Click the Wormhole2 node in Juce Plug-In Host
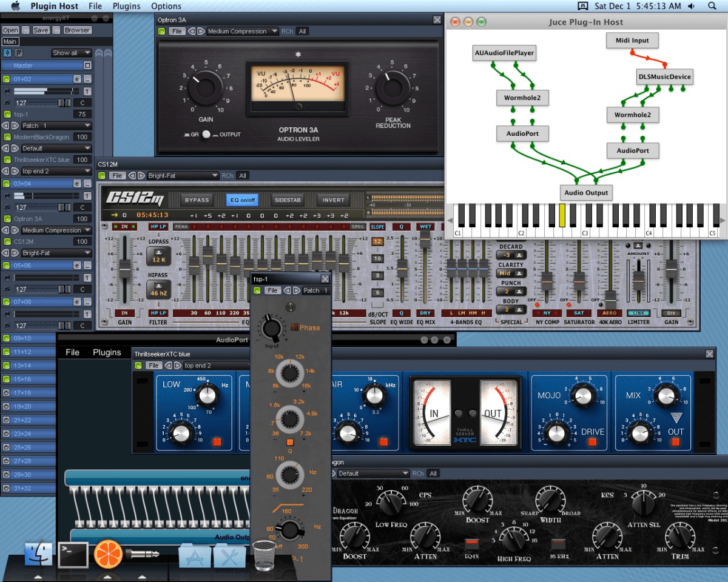728x582 pixels. click(x=522, y=97)
